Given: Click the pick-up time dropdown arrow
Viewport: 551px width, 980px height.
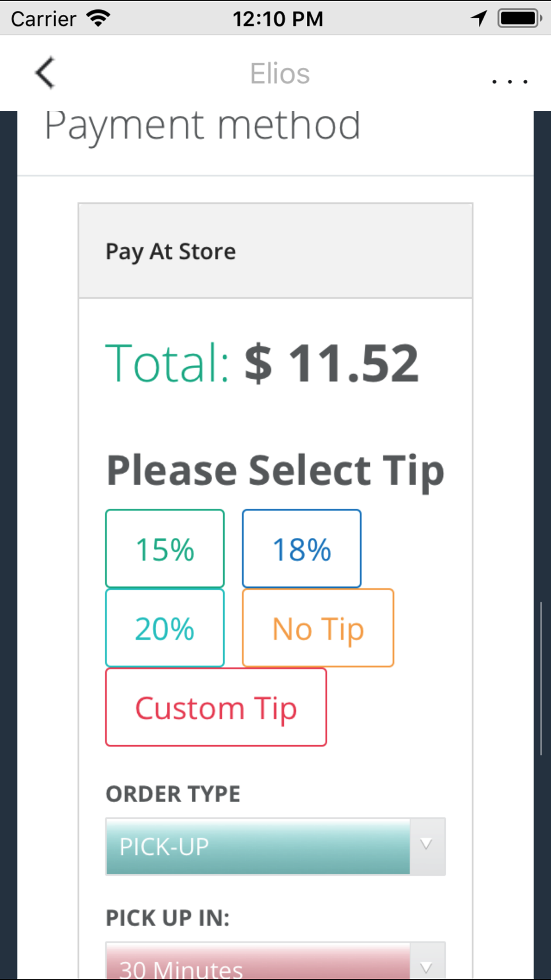Looking at the screenshot, I should (x=426, y=967).
